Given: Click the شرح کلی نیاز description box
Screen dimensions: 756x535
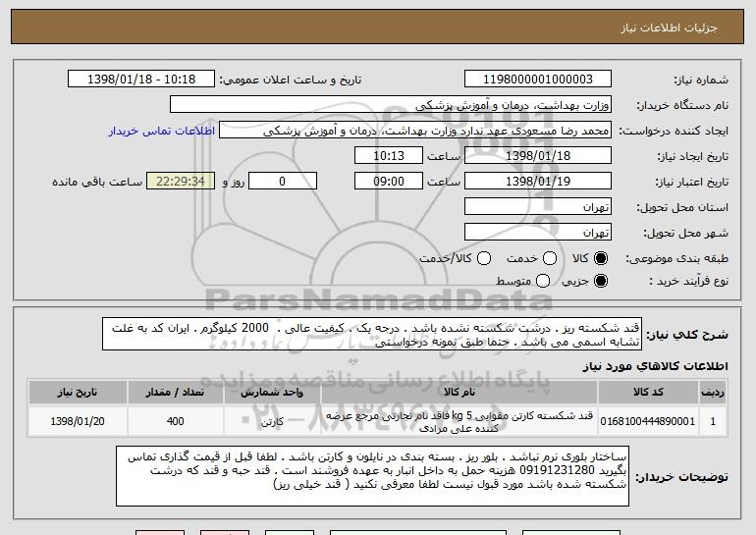Looking at the screenshot, I should [x=372, y=334].
